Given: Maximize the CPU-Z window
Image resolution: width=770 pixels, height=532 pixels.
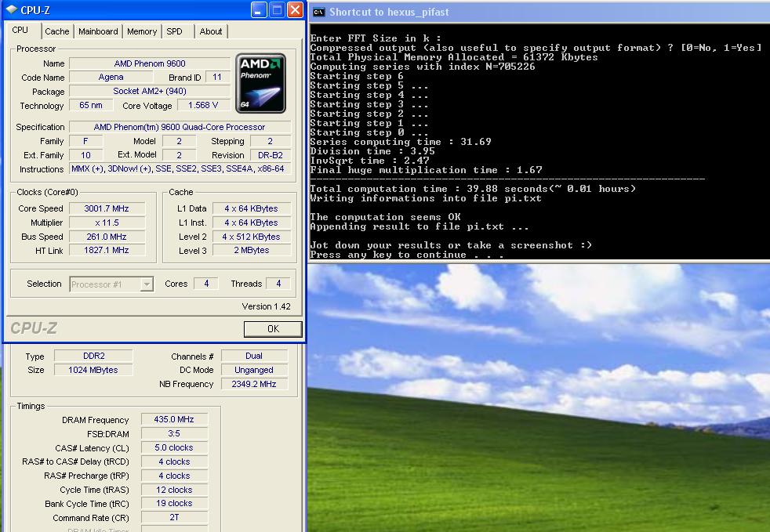Looking at the screenshot, I should pyautogui.click(x=277, y=10).
